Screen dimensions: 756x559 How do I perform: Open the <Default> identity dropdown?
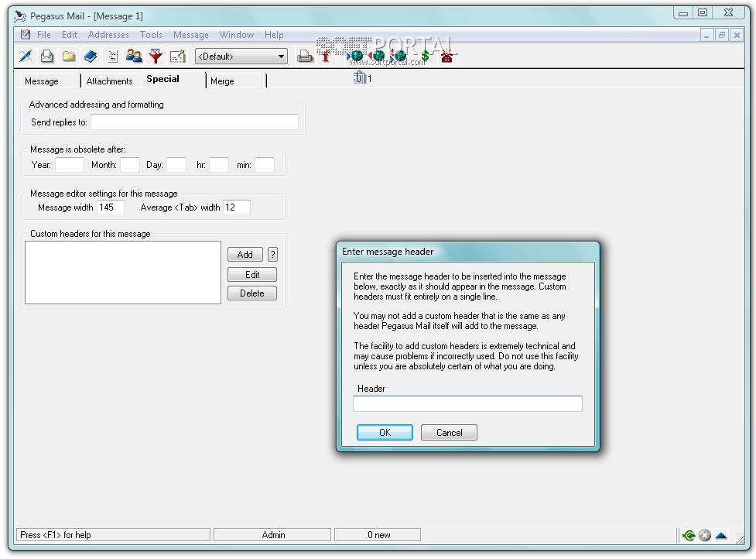(241, 57)
